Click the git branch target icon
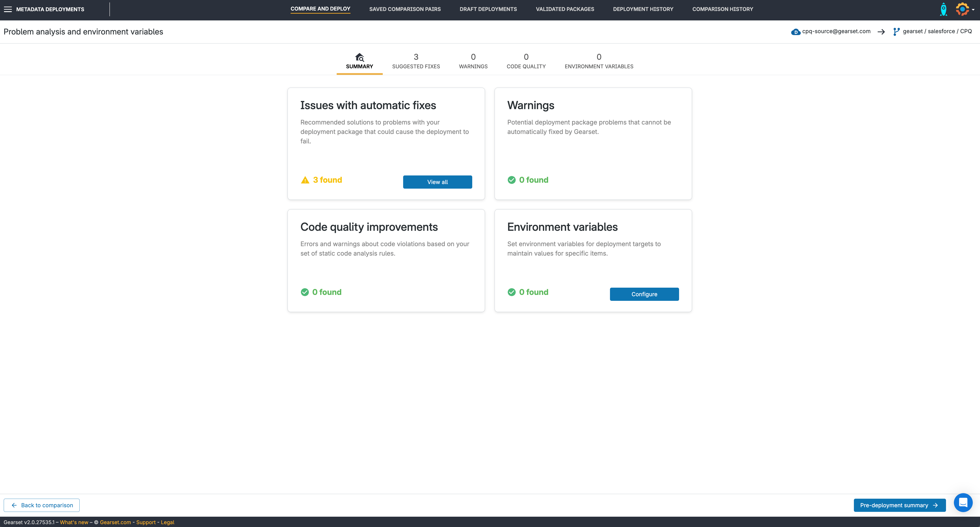This screenshot has height=527, width=980. [x=896, y=32]
